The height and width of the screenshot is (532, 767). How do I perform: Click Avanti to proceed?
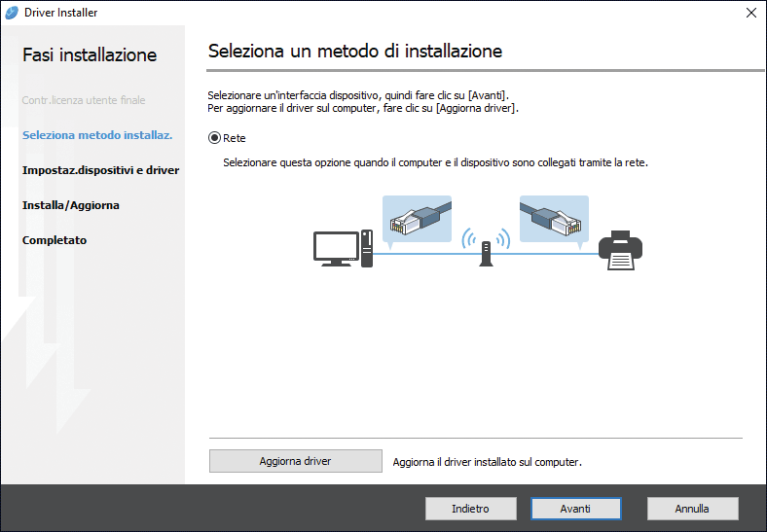coord(575,509)
